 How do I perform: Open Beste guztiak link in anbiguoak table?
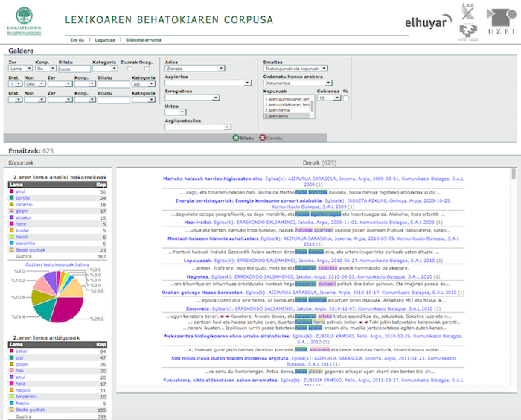[31, 410]
